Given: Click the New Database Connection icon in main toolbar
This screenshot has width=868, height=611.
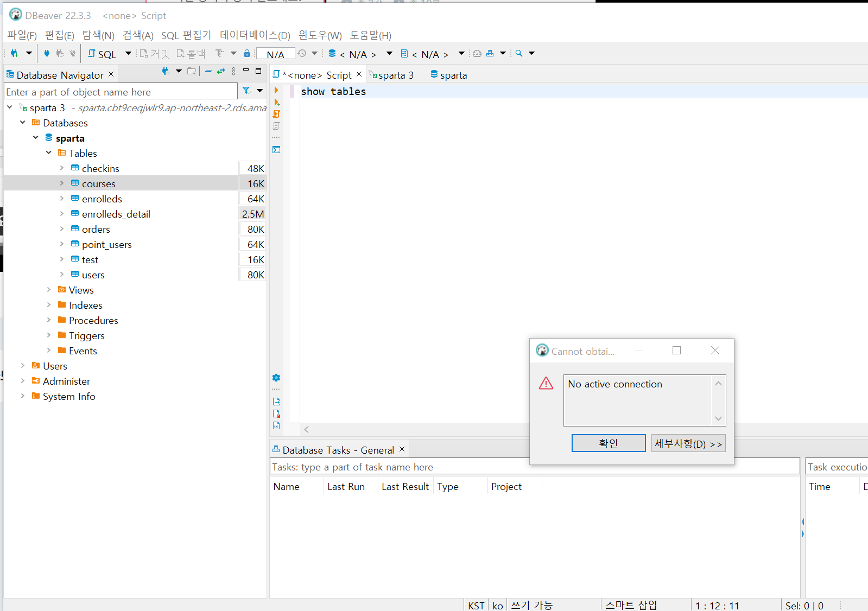Looking at the screenshot, I should [15, 53].
